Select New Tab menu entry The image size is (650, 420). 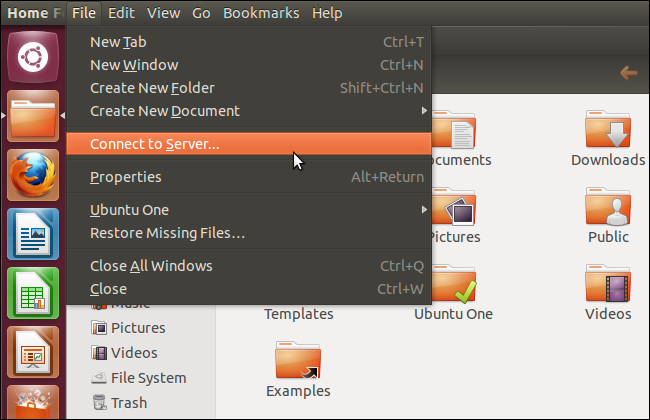(249, 42)
